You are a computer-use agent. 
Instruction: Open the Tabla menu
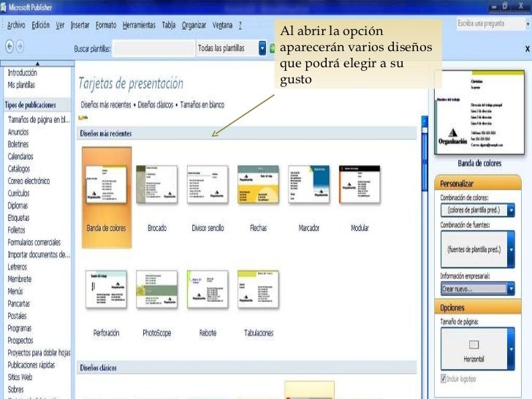coord(169,25)
